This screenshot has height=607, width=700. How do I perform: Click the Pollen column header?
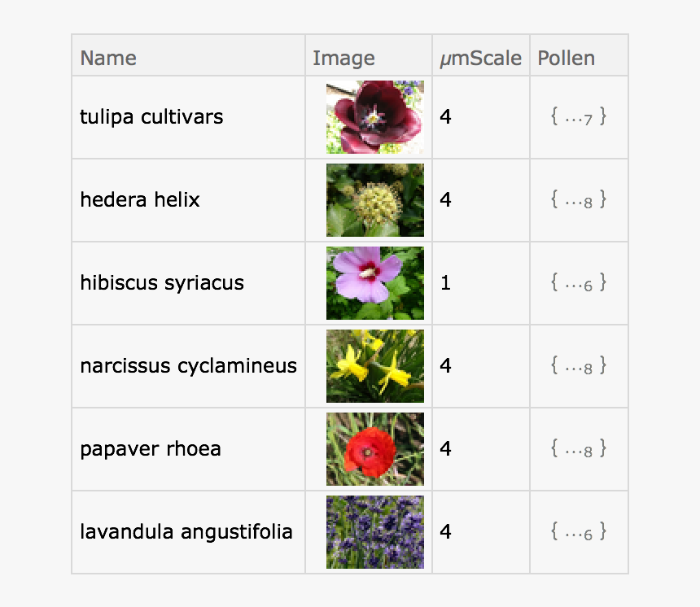click(x=566, y=59)
